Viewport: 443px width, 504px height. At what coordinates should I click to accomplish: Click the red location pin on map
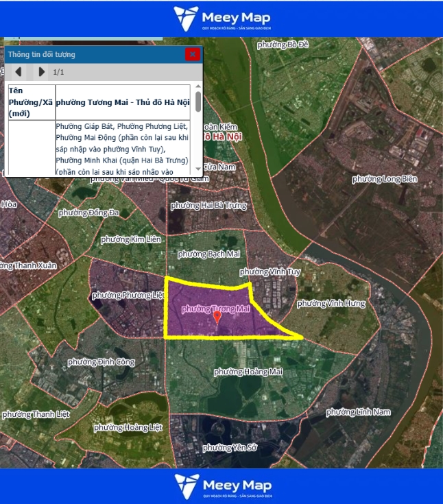pos(217,317)
